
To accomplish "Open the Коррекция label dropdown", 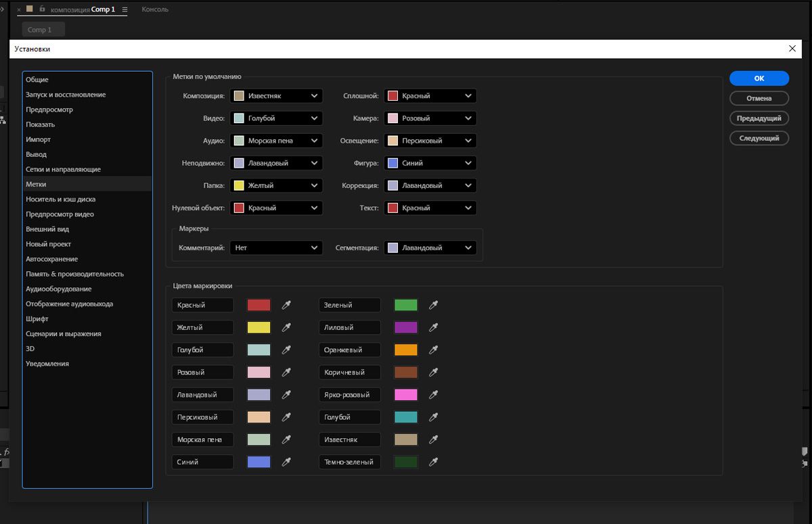I will pyautogui.click(x=430, y=185).
